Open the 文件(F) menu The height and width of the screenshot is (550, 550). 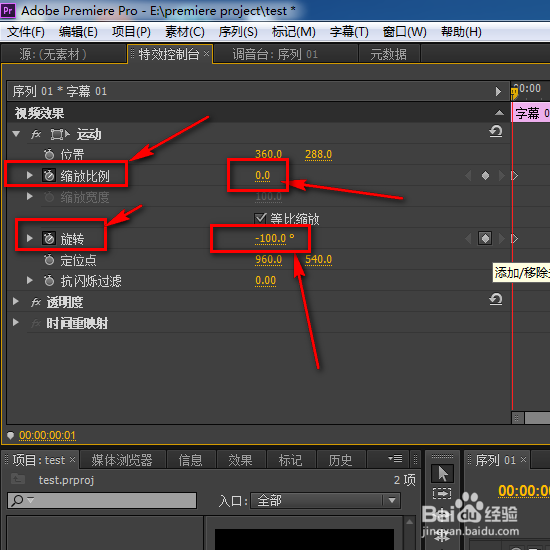tap(26, 32)
